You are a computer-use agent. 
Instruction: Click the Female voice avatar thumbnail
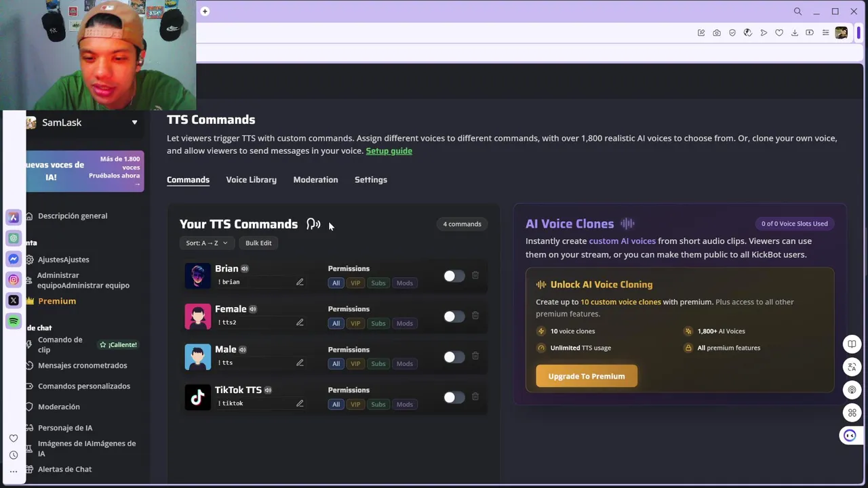(198, 317)
